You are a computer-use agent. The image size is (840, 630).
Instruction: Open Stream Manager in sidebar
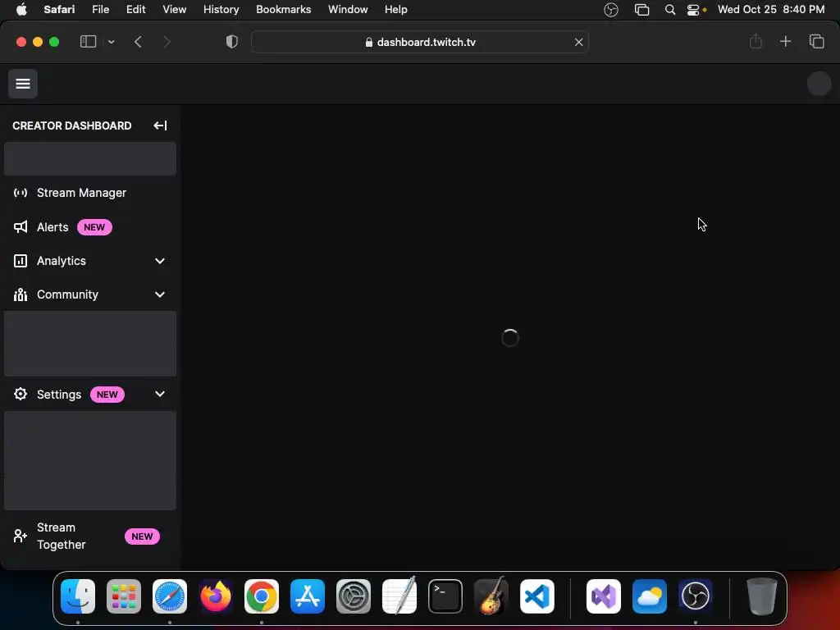pos(90,193)
